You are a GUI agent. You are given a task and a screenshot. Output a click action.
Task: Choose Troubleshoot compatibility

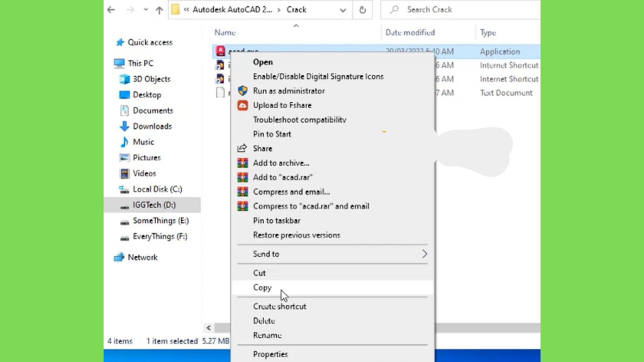332,120
